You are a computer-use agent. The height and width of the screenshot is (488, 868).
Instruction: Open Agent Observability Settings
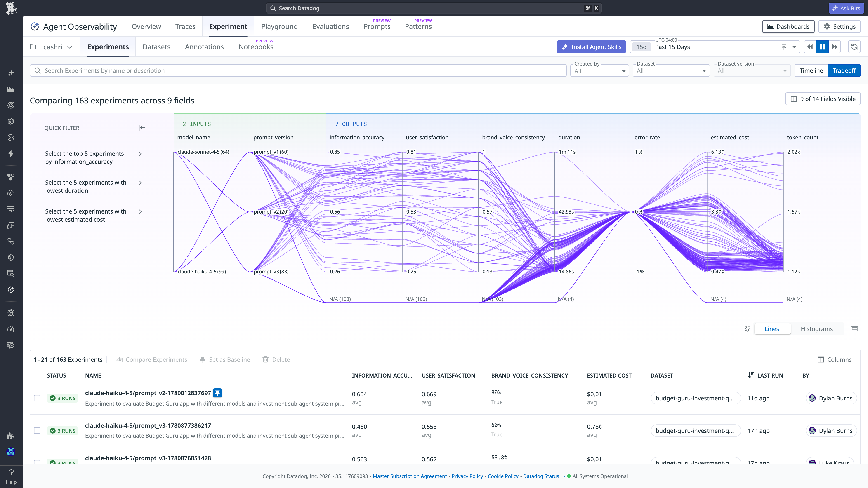tap(839, 26)
